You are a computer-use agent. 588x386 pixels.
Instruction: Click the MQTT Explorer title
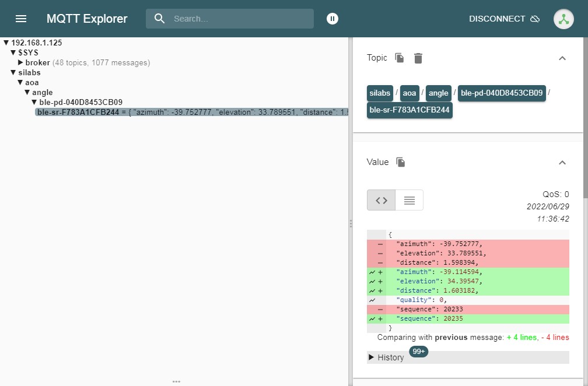87,19
